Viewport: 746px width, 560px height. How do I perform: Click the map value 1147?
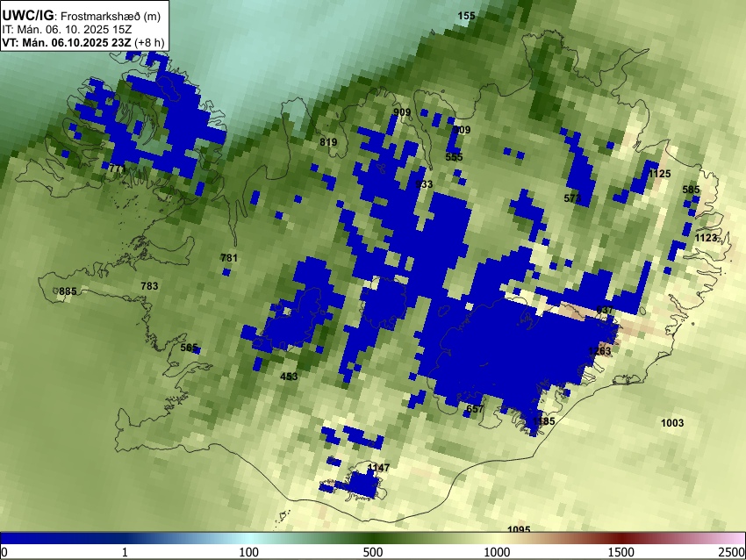click(378, 468)
